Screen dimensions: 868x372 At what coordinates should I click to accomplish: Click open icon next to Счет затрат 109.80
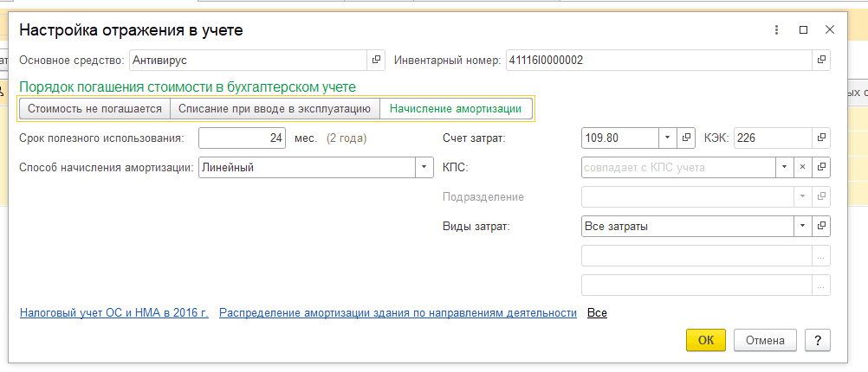(x=686, y=138)
